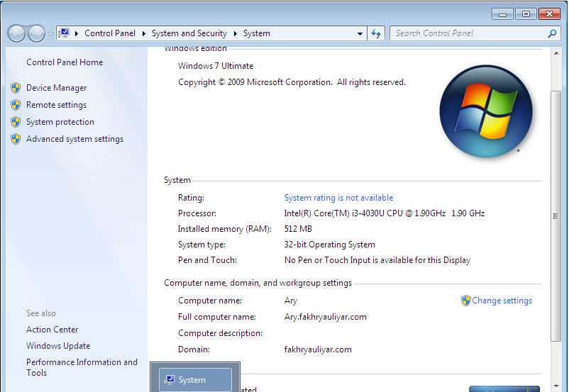Viewport: 569px width, 392px height.
Task: Open Advanced system settings link
Action: click(74, 139)
